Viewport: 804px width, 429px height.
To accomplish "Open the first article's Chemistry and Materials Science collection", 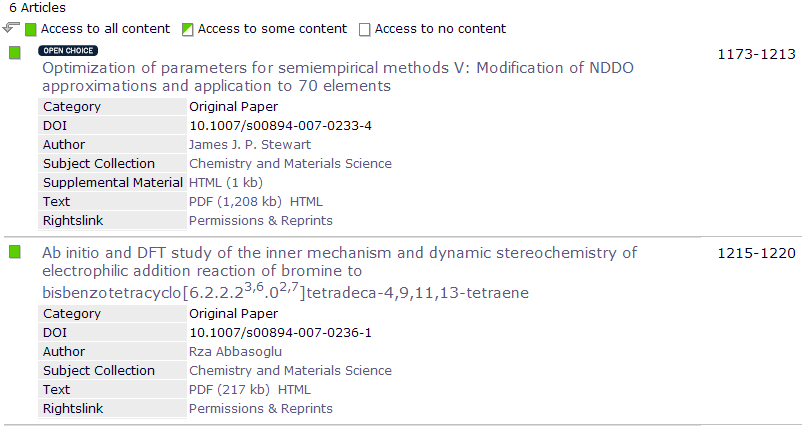I will pos(290,164).
